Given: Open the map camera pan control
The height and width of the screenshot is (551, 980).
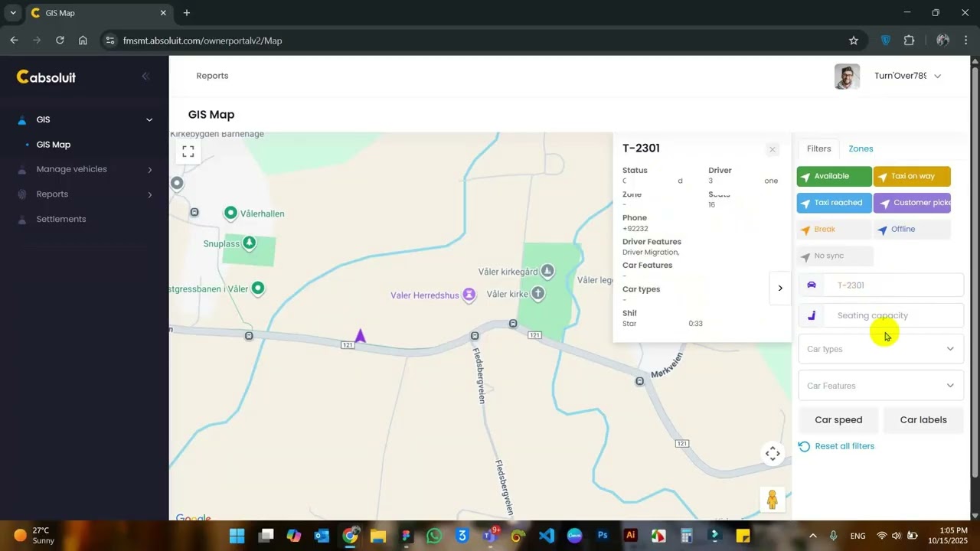Looking at the screenshot, I should (x=773, y=454).
